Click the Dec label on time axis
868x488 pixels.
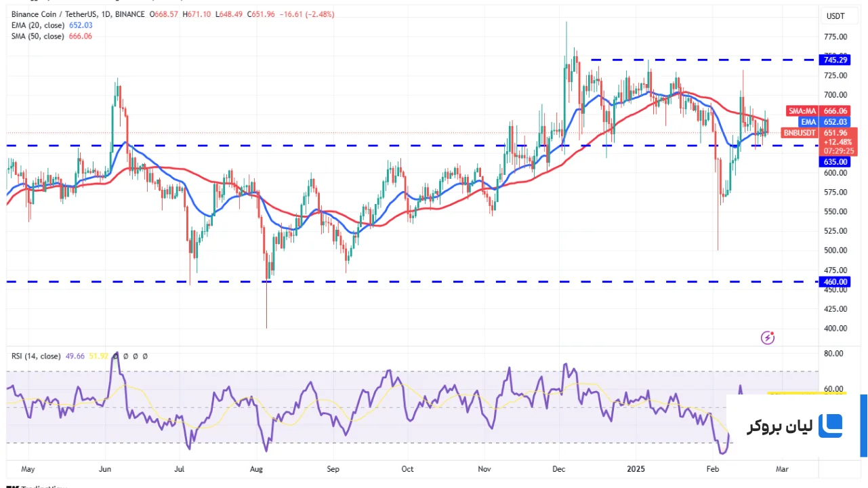(559, 468)
